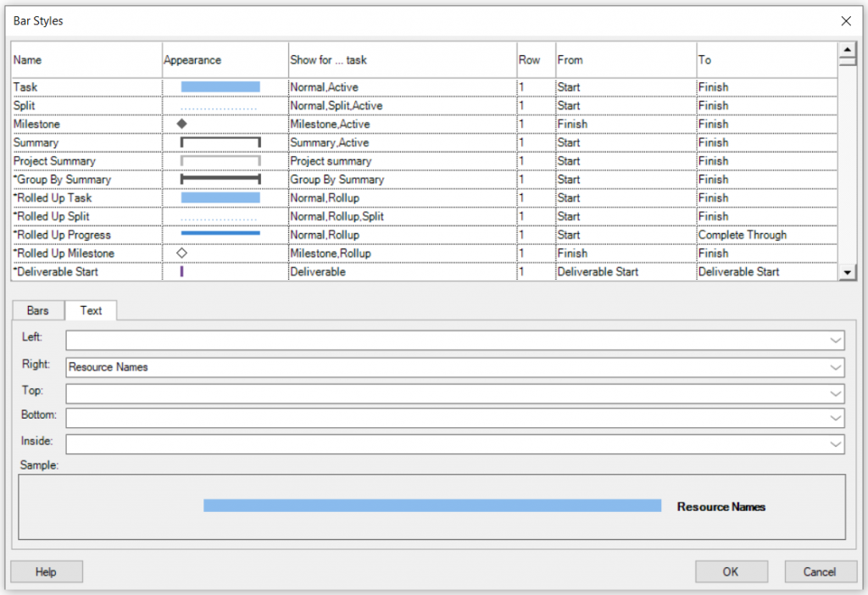Click the Rolled Up Milestone hollow diamond
Viewport: 868px width, 595px height.
click(x=181, y=253)
